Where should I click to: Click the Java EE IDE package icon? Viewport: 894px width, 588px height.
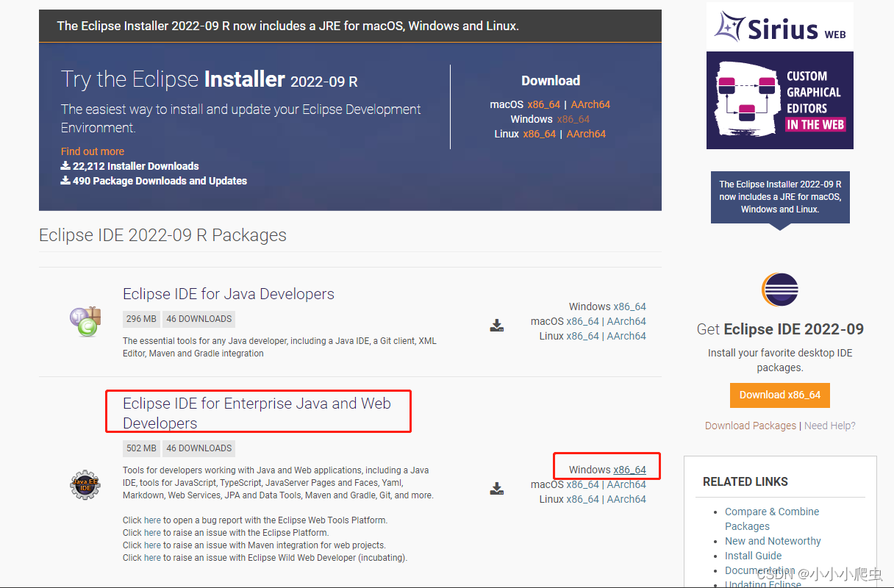pos(85,484)
